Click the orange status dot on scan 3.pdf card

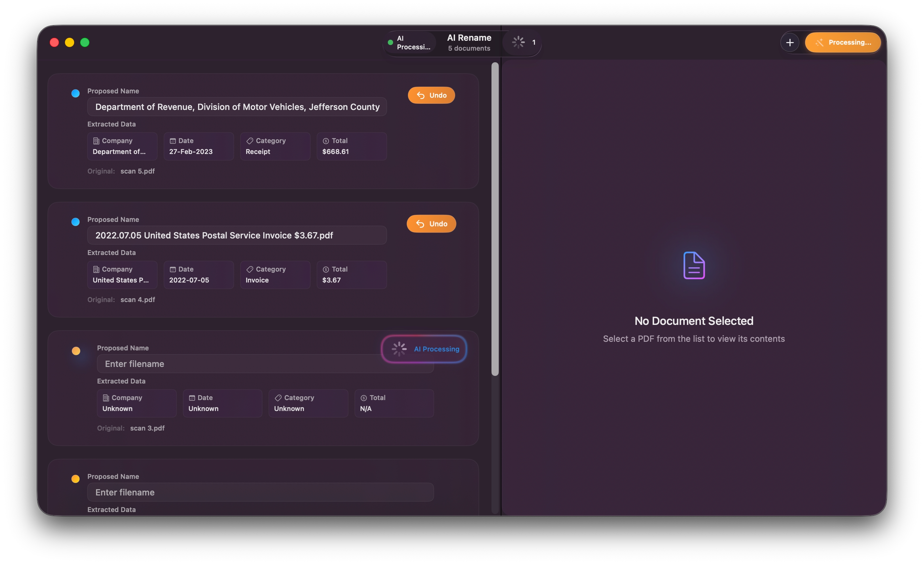[76, 351]
